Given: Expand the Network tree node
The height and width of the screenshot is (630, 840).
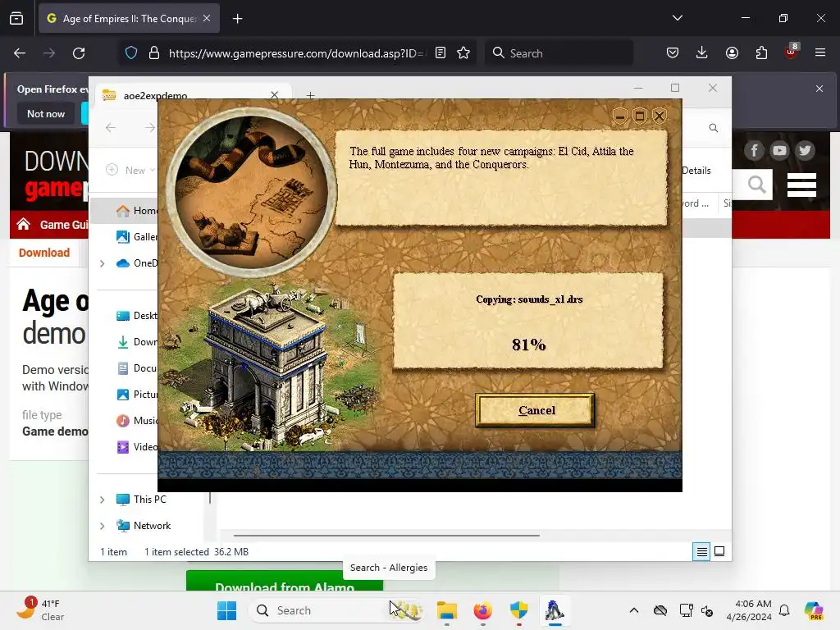Looking at the screenshot, I should click(103, 526).
